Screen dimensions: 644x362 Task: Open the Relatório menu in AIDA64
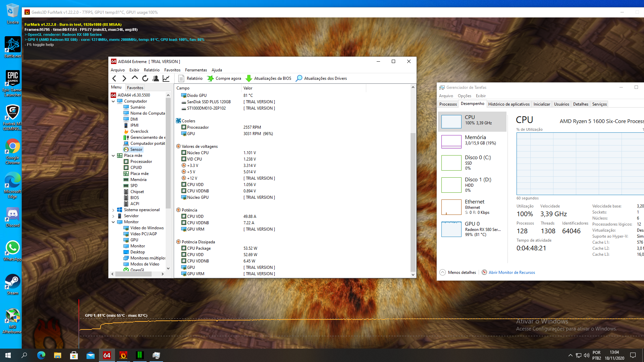tap(152, 70)
